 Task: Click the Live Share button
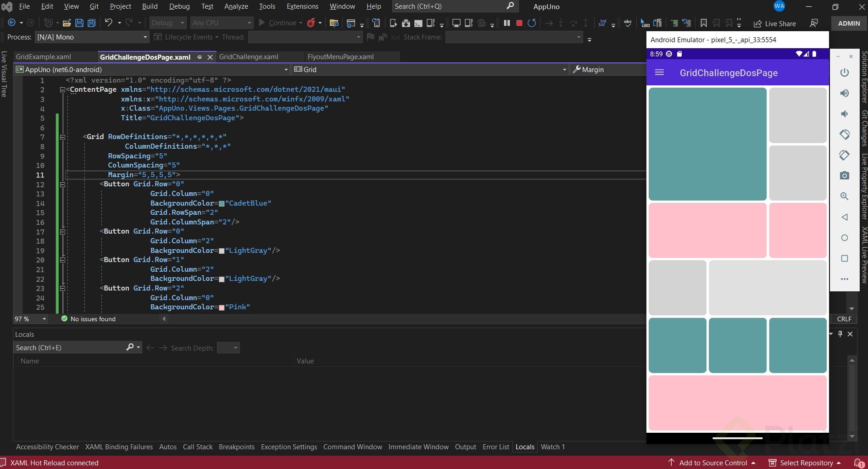click(774, 23)
